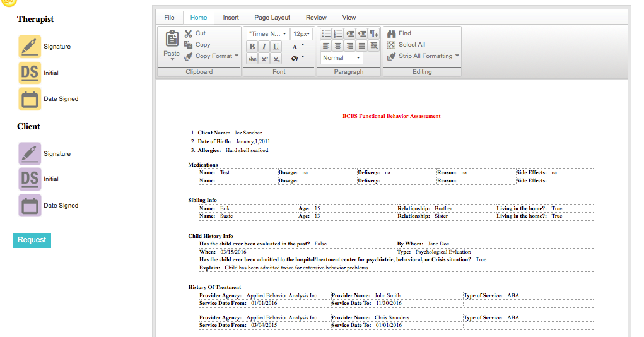The width and height of the screenshot is (644, 337).
Task: Open the font name dropdown
Action: [267, 33]
